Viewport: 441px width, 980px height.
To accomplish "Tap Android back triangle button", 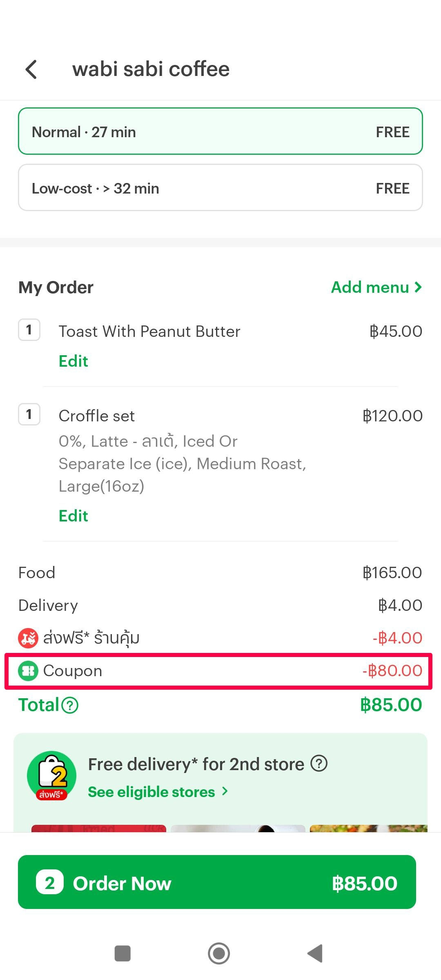I will tap(315, 953).
